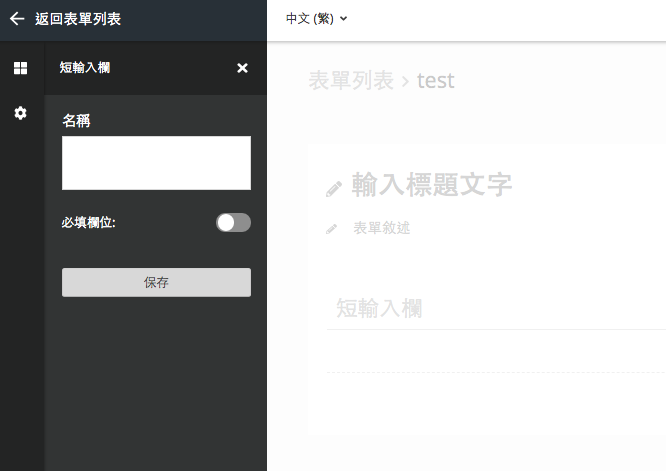
Task: Click the 表單敘述 description text
Action: coord(382,228)
